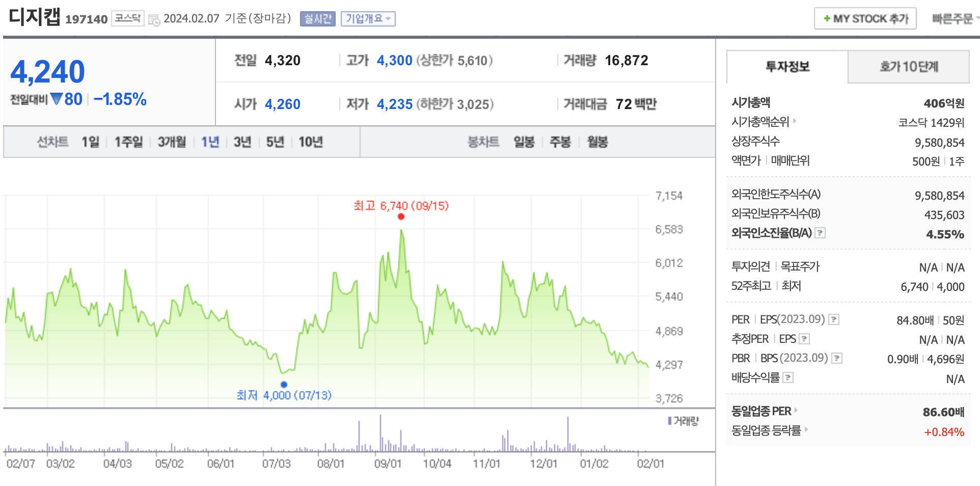Image resolution: width=980 pixels, height=486 pixels.
Task: Select the 1주일 line chart period
Action: click(x=128, y=142)
